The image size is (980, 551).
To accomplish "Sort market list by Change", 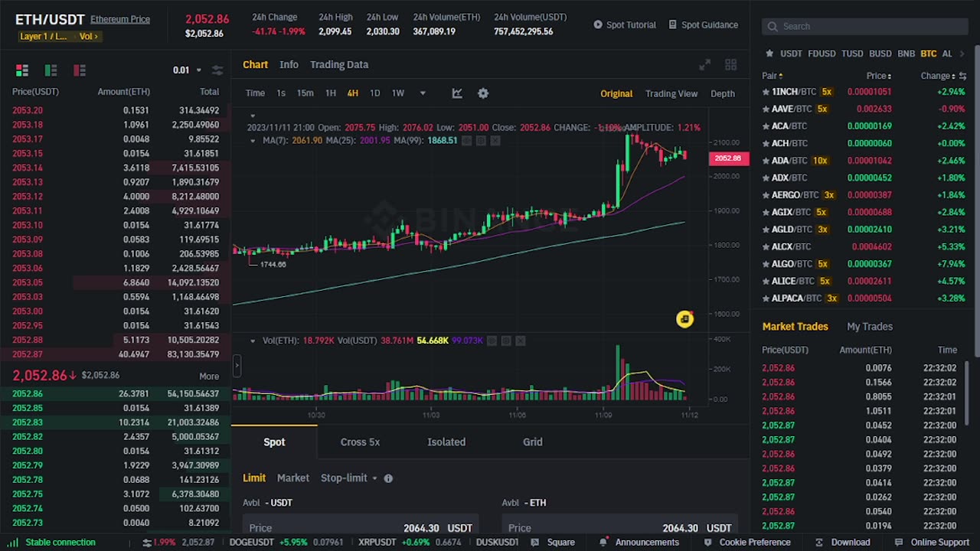I will pyautogui.click(x=938, y=76).
